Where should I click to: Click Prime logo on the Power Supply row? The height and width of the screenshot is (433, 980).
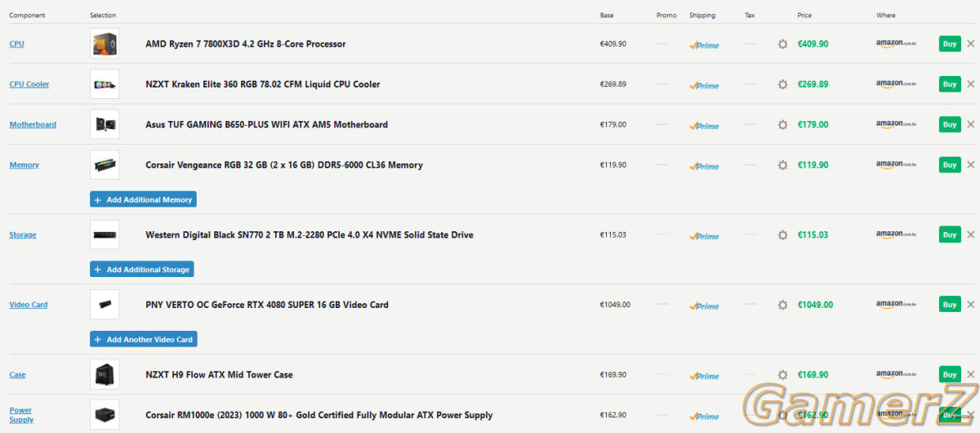tap(704, 416)
